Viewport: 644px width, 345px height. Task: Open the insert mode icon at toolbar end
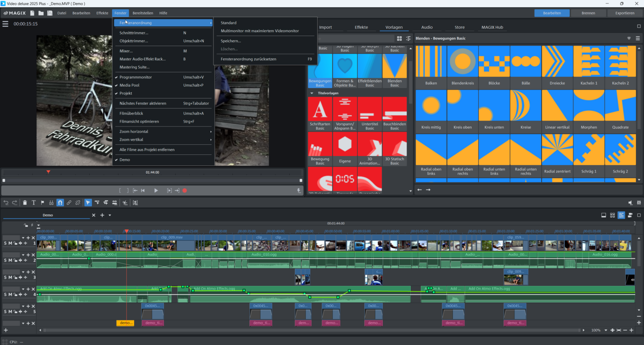point(135,202)
